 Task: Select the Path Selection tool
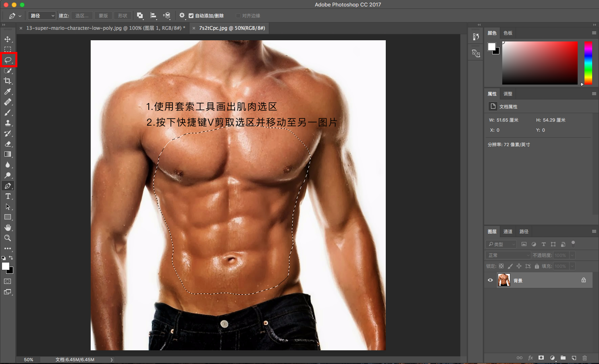click(8, 207)
